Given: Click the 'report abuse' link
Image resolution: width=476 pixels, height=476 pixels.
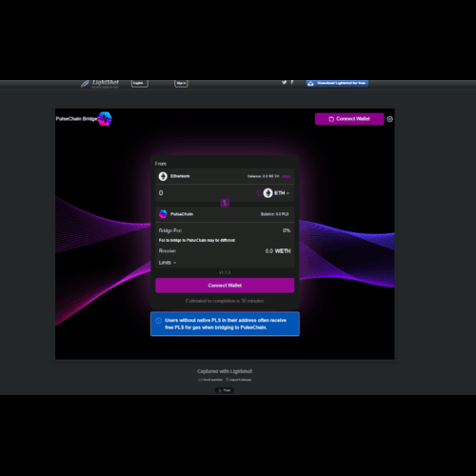Looking at the screenshot, I should tap(238, 380).
